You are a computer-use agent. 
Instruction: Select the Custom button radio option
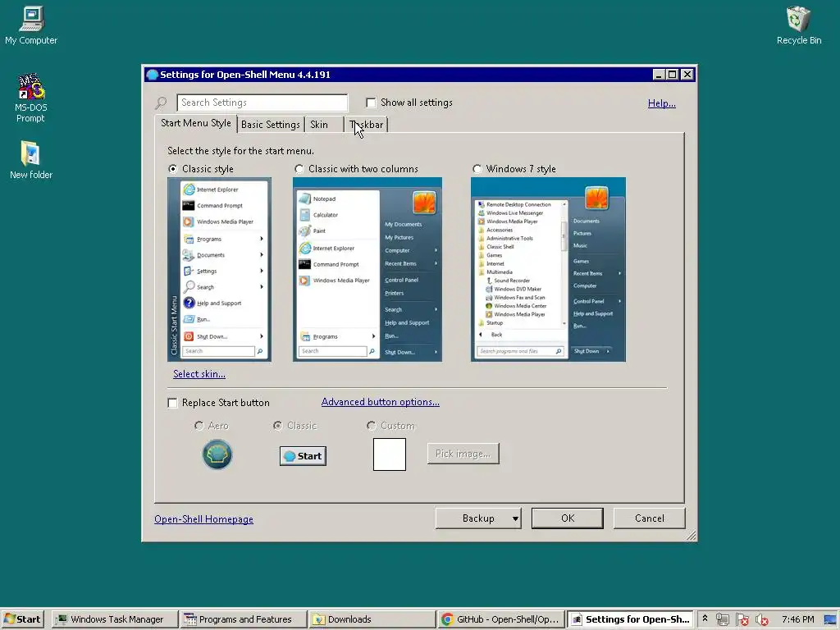click(372, 426)
